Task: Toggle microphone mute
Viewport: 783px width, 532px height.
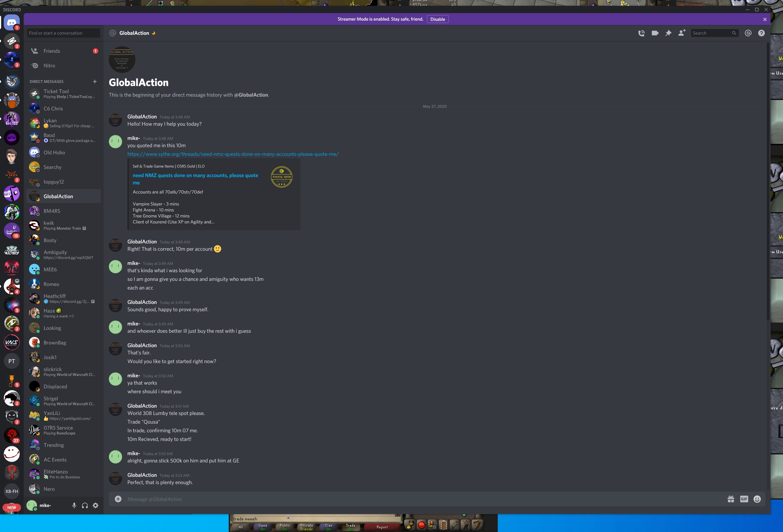Action: pos(74,505)
